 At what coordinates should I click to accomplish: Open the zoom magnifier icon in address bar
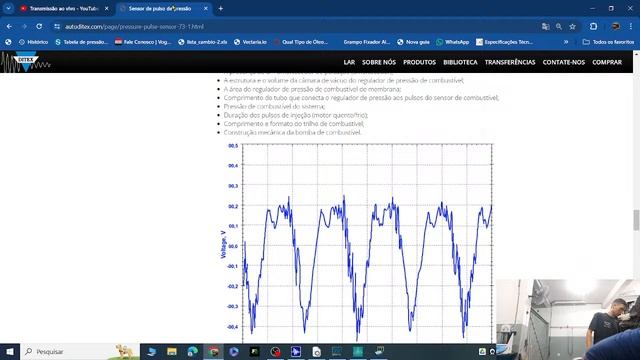(x=559, y=27)
